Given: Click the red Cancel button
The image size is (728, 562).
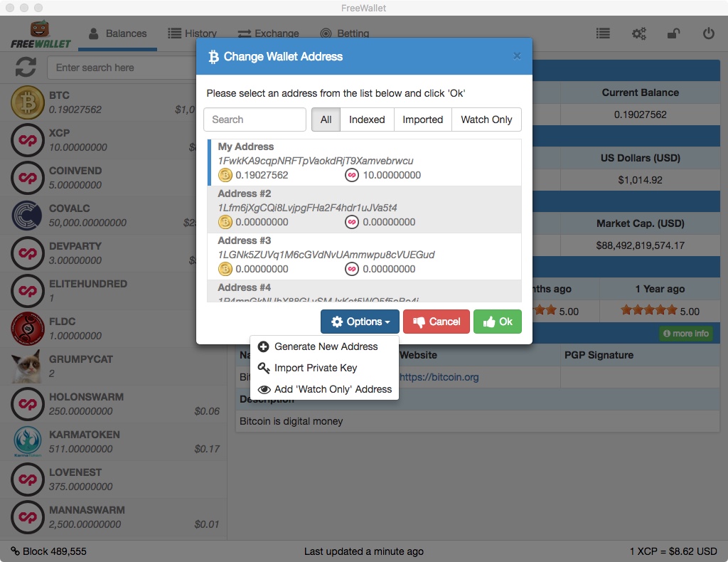Looking at the screenshot, I should (x=437, y=322).
